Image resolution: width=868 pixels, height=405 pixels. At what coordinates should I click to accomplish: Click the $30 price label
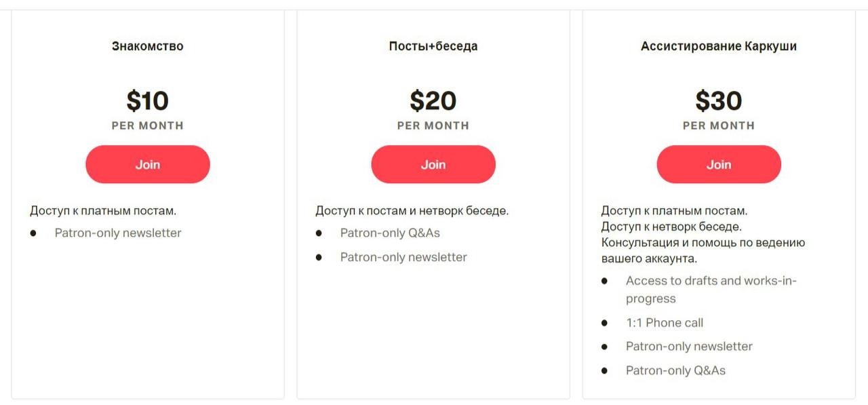[718, 101]
